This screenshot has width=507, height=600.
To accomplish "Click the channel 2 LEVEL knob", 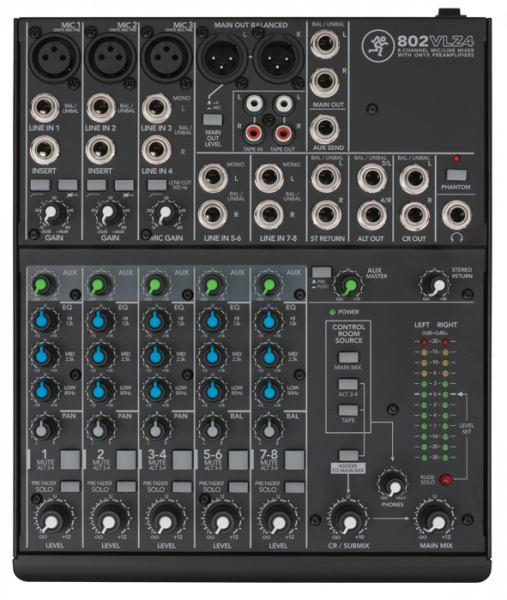I will (110, 520).
